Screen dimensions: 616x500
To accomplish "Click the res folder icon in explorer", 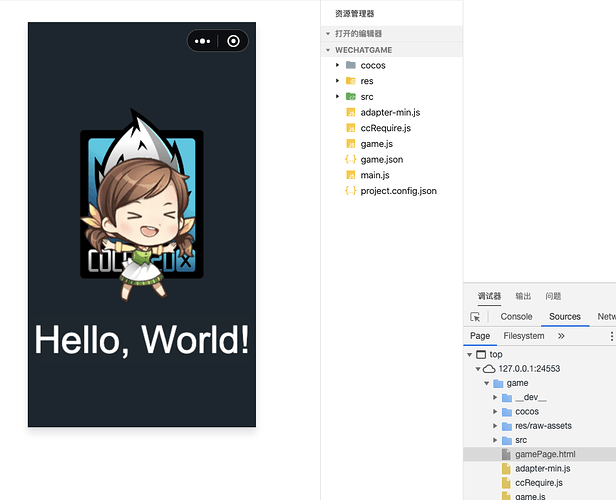I will point(351,81).
